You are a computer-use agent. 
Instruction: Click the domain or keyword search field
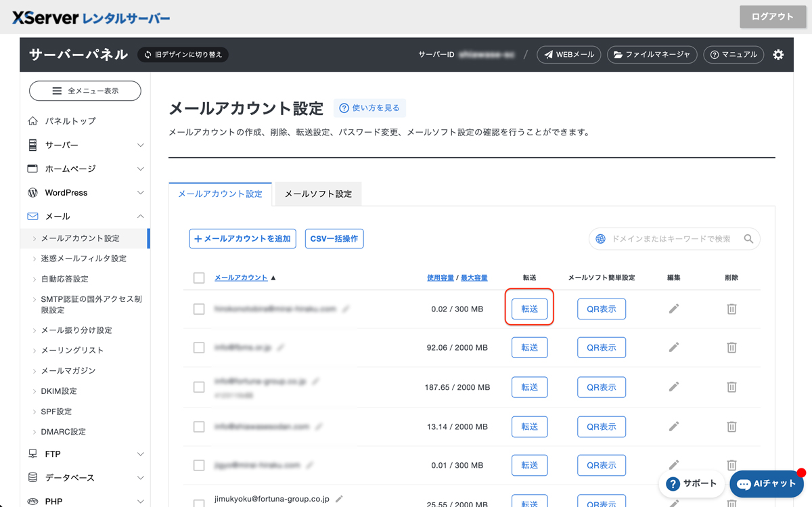[670, 239]
